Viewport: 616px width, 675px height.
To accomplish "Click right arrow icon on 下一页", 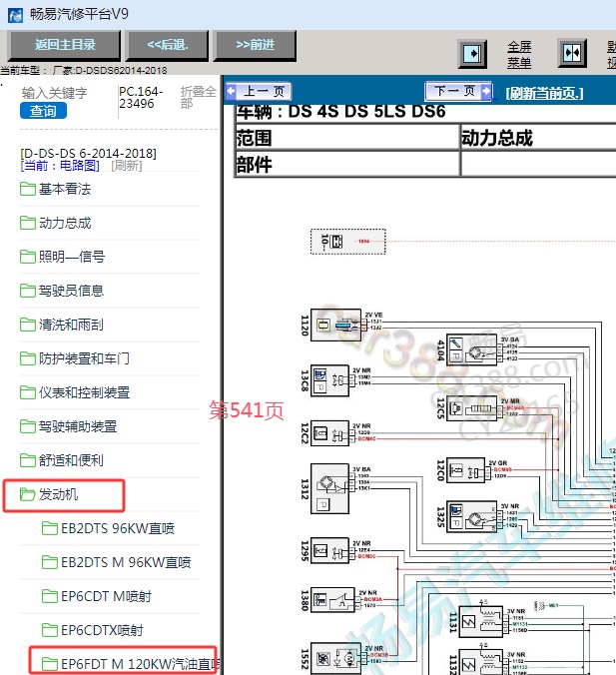I will point(486,91).
